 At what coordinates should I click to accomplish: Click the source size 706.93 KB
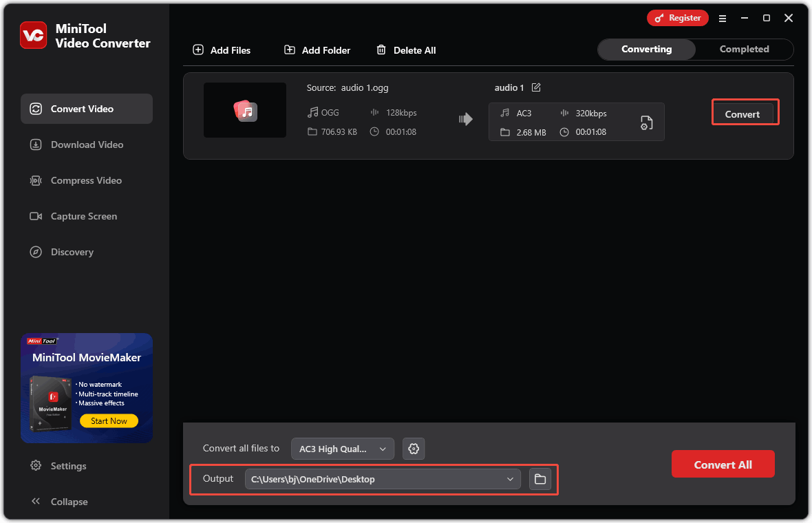click(339, 131)
